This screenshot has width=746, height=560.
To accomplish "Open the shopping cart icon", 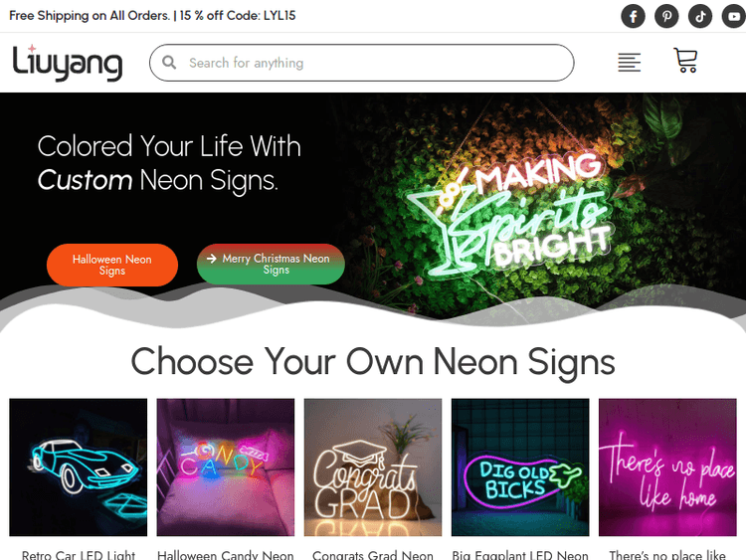I will (685, 61).
